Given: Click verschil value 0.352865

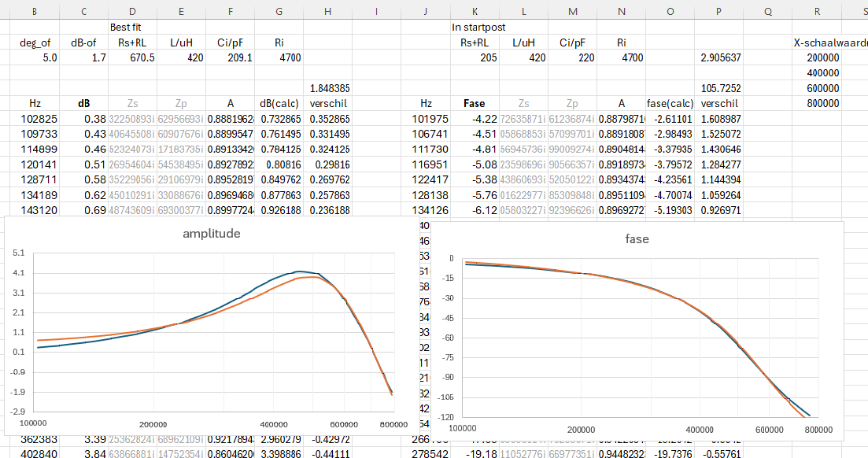Looking at the screenshot, I should click(327, 119).
